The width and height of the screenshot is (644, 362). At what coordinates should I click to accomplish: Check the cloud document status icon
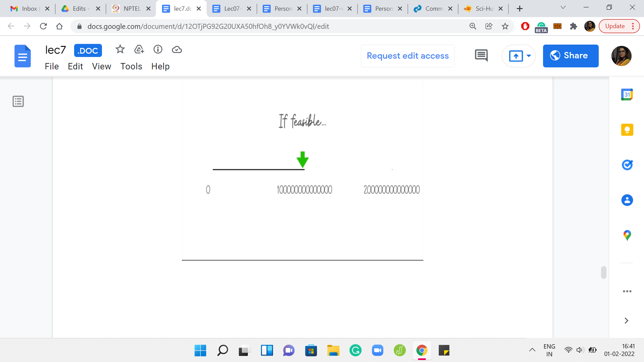click(177, 50)
